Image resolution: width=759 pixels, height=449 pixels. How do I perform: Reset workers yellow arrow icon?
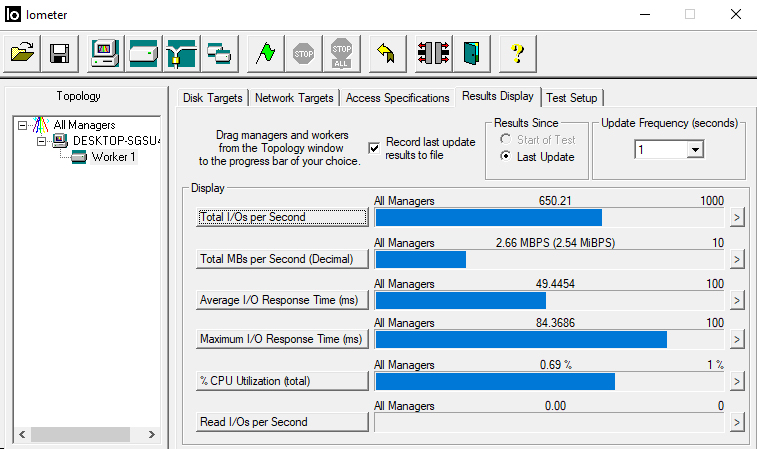[387, 53]
